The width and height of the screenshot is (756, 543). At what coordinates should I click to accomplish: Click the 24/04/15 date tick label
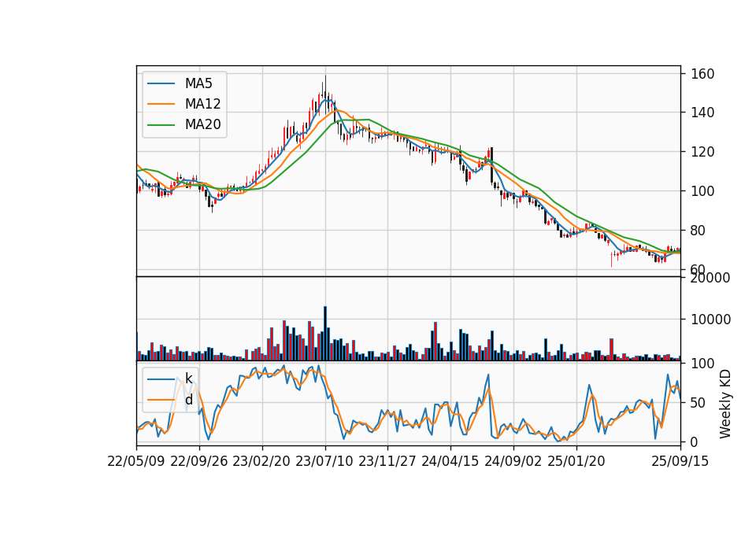(450, 461)
